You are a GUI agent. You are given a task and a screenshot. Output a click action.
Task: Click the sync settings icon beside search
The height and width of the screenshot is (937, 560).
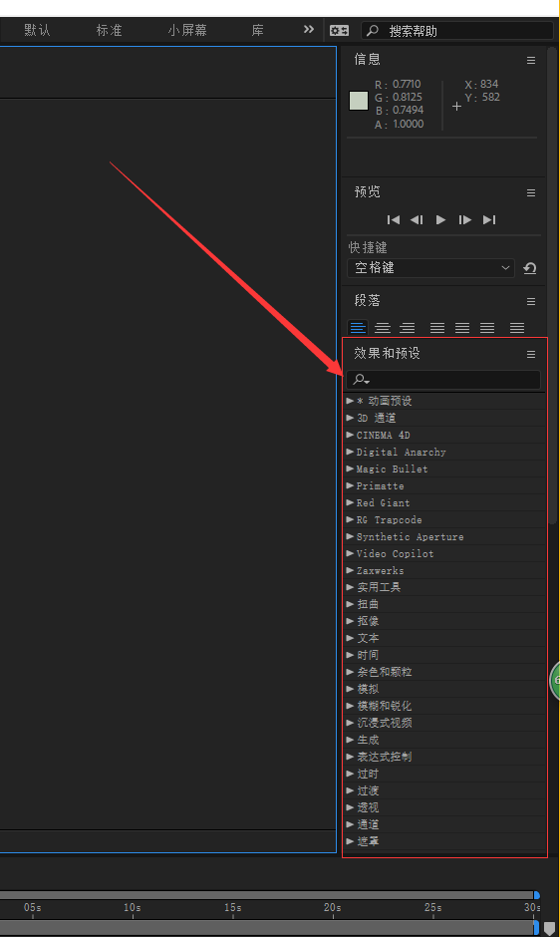click(x=340, y=31)
